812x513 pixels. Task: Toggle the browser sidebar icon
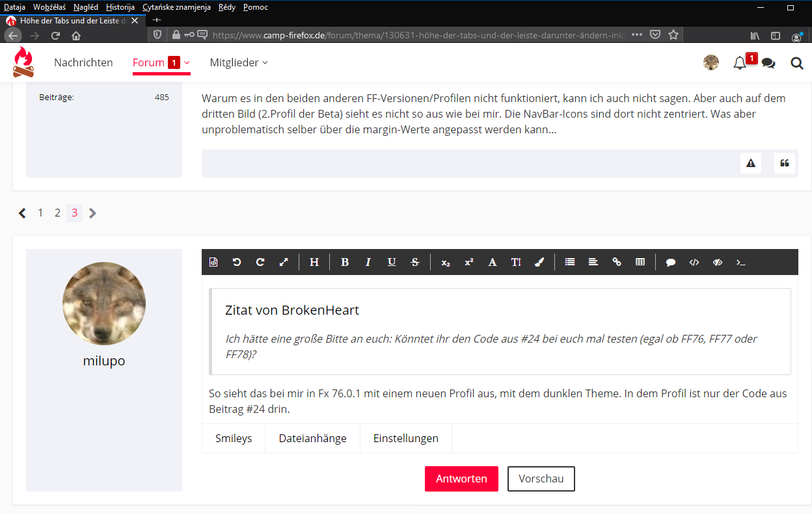[x=776, y=35]
